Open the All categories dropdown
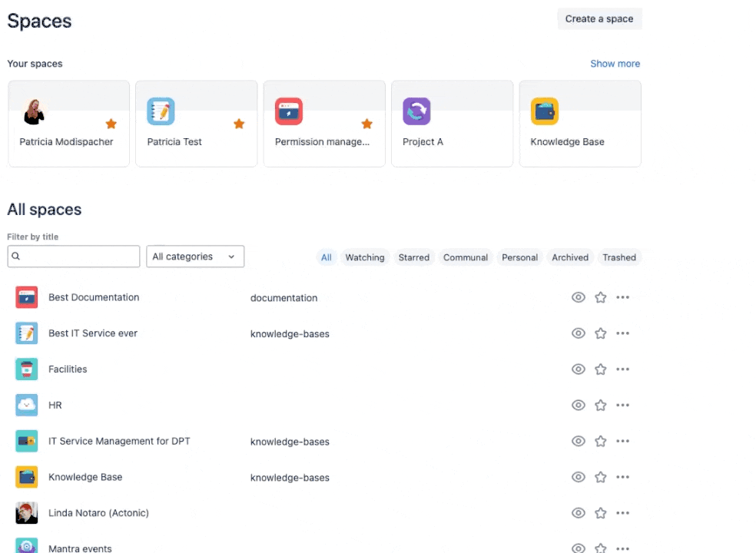 pyautogui.click(x=194, y=257)
